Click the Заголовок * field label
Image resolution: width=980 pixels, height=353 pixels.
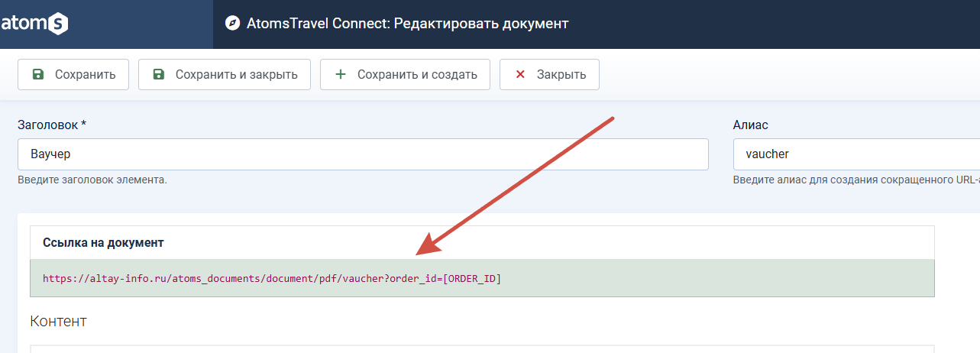[x=52, y=125]
